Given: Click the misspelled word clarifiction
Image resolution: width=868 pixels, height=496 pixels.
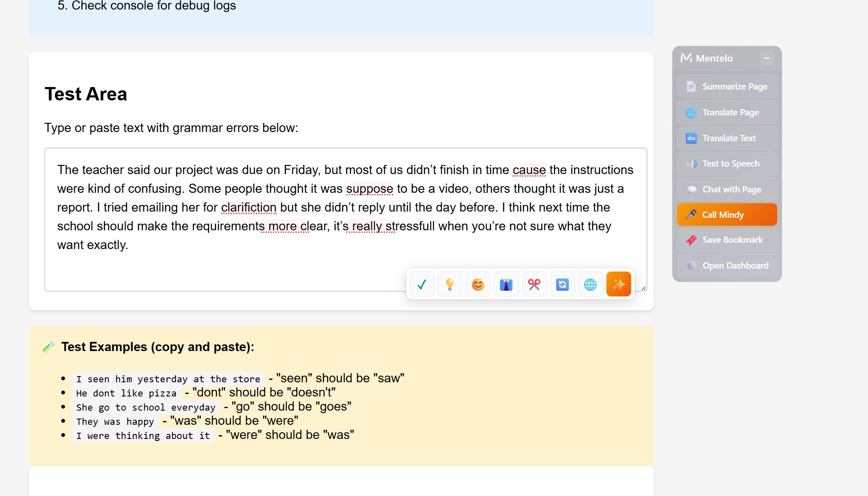Looking at the screenshot, I should tap(248, 207).
